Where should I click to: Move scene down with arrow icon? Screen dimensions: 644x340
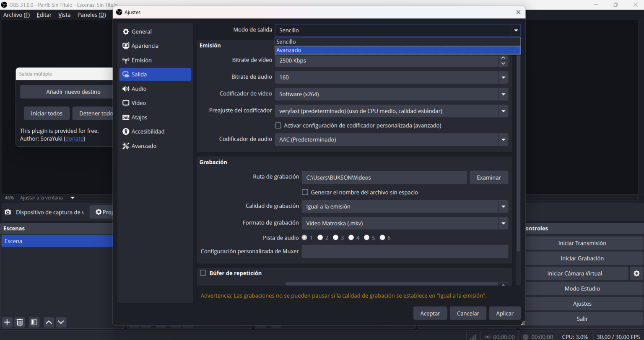coord(61,322)
